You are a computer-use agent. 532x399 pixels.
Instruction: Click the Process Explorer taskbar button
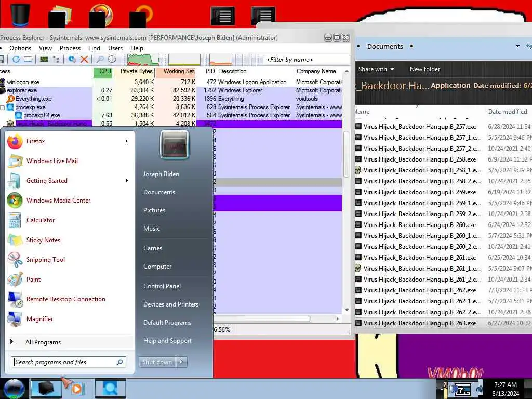(111, 389)
